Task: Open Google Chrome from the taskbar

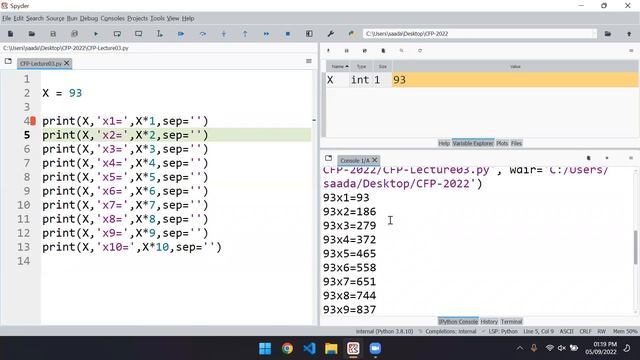Action: 287,349
